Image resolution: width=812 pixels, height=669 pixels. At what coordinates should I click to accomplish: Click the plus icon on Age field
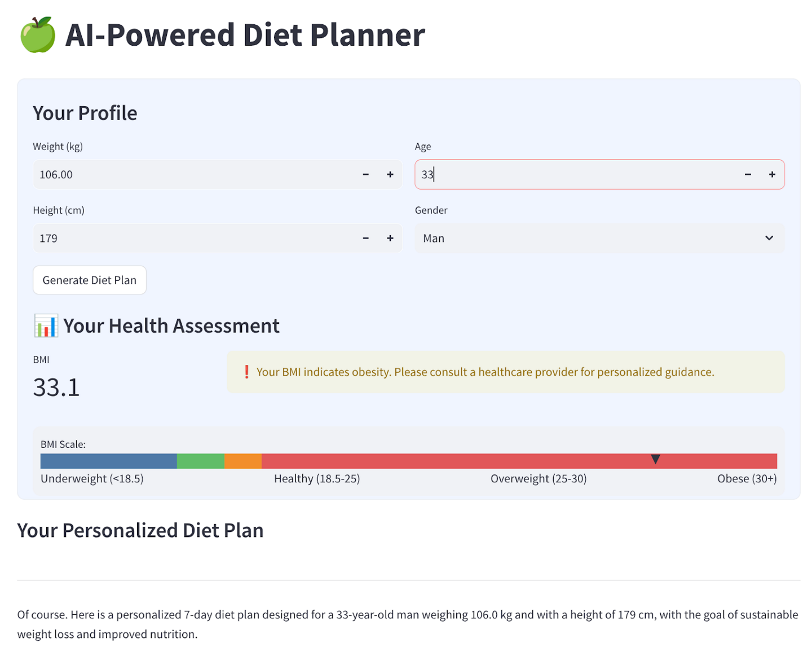772,174
